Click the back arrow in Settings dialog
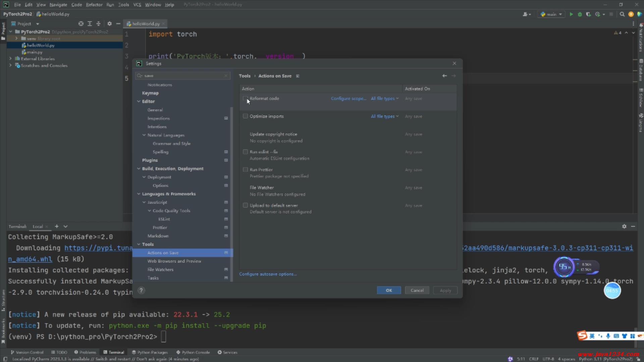 pyautogui.click(x=444, y=76)
